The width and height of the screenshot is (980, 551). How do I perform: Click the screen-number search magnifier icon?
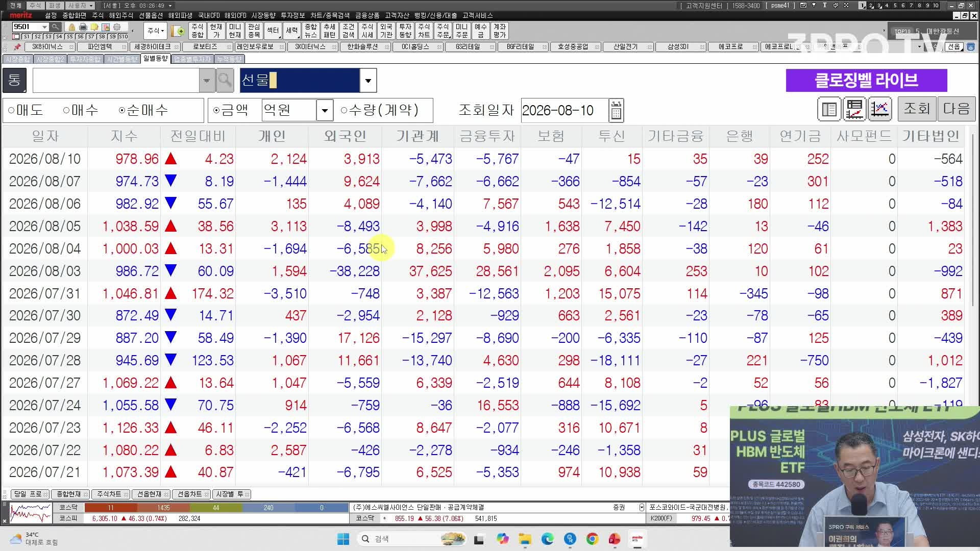pos(56,27)
